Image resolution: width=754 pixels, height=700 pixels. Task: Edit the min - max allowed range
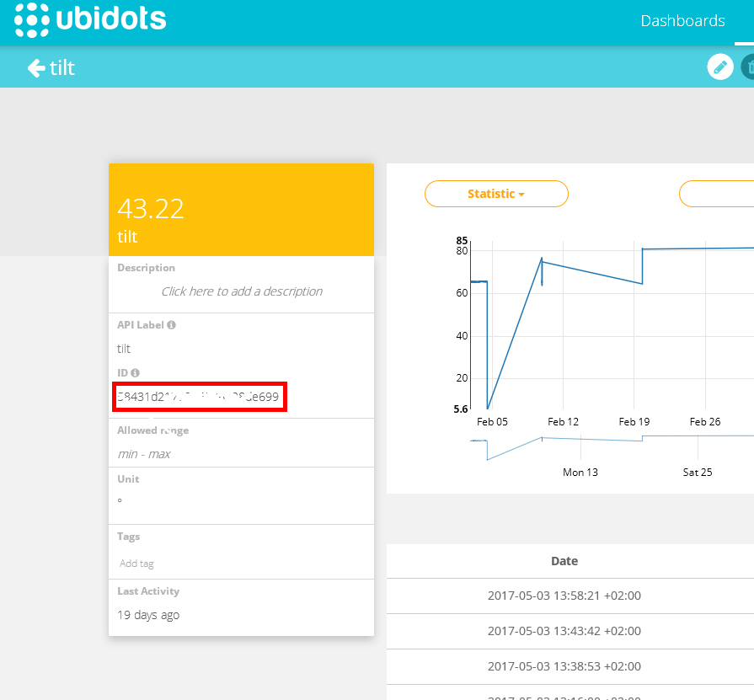click(x=144, y=454)
